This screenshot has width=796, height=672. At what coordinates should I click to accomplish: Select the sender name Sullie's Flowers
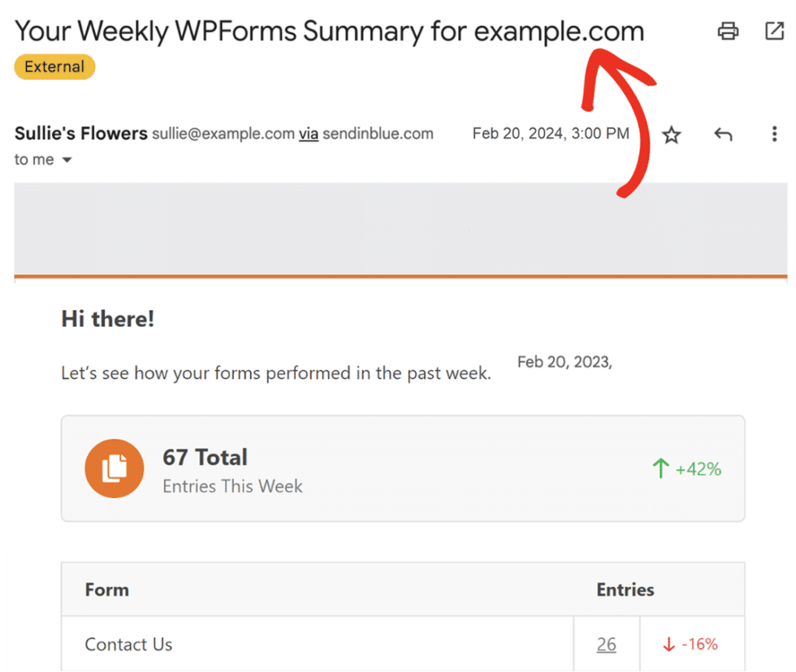tap(80, 133)
